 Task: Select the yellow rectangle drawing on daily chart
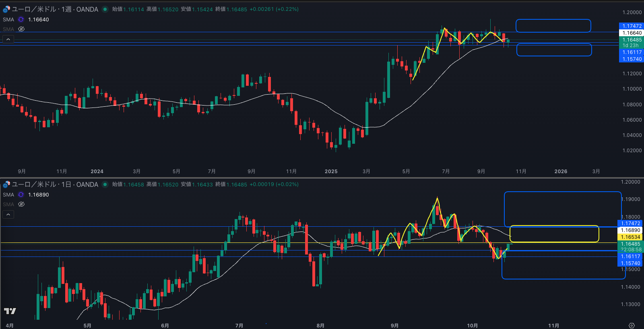554,226
